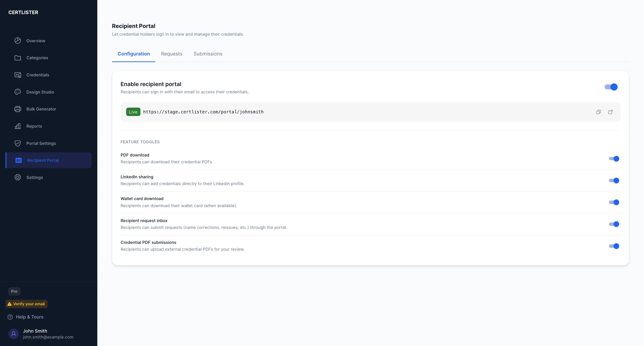Open the Submissions tab
This screenshot has height=346, width=644.
pos(208,54)
